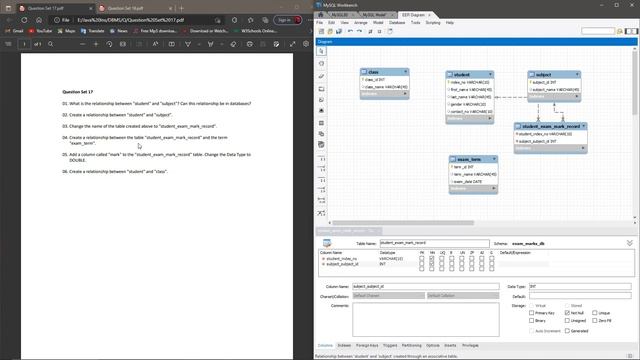Select the hand pan tool in Workbench
The height and width of the screenshot is (360, 640).
(322, 64)
